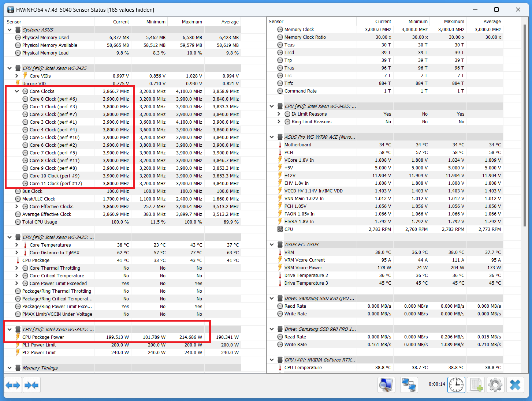This screenshot has width=532, height=401.
Task: Click the networked computers icon in bottom toolbar
Action: 409,385
